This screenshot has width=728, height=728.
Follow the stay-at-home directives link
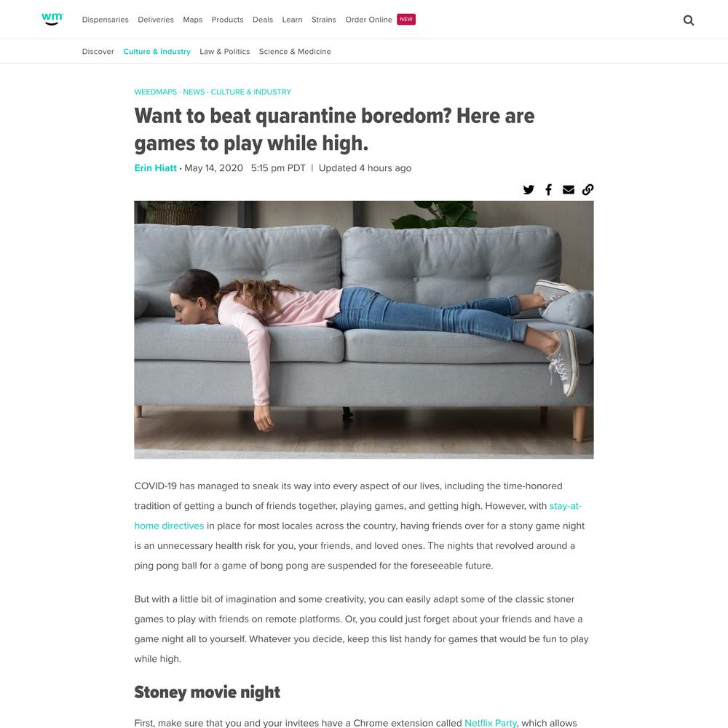click(x=357, y=516)
